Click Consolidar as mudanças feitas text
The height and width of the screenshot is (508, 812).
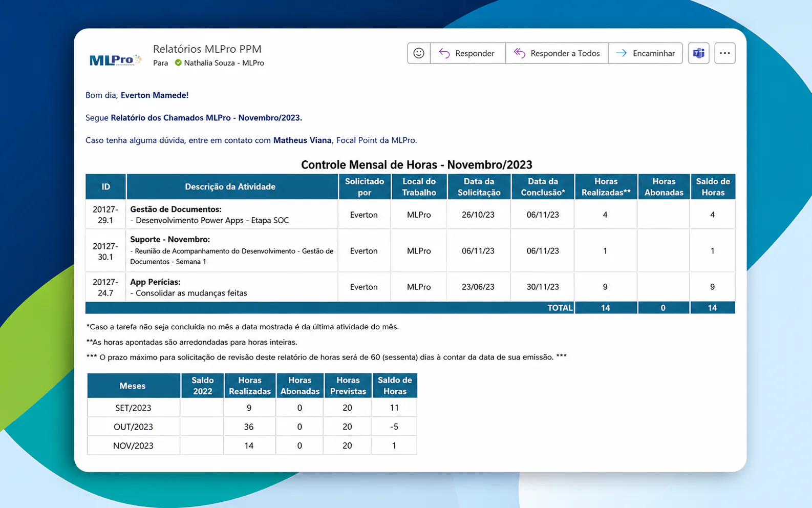pos(191,293)
